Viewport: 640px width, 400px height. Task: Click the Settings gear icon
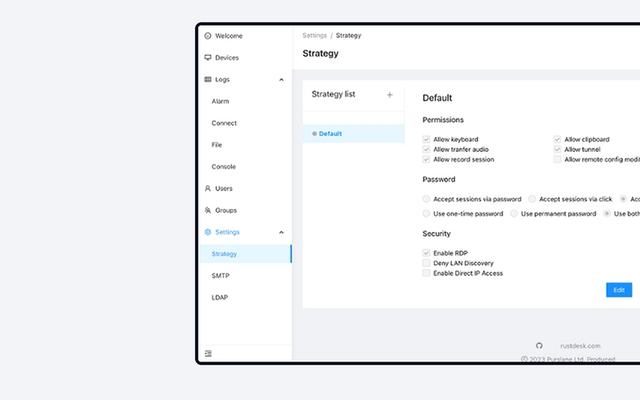(x=208, y=232)
